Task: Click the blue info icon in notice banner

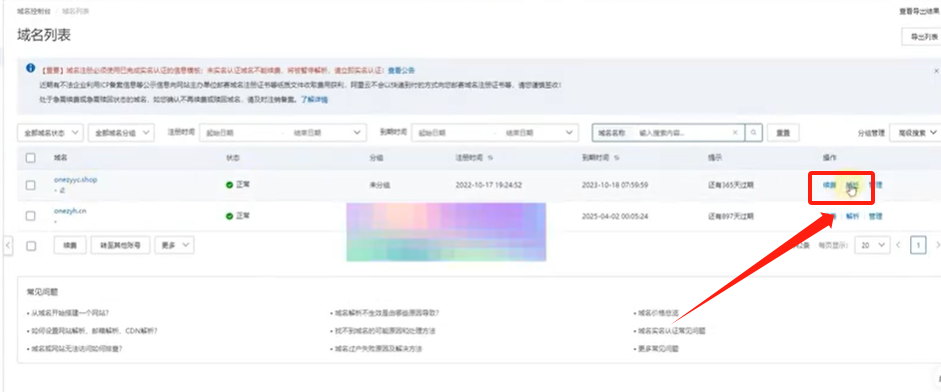Action: (31, 68)
